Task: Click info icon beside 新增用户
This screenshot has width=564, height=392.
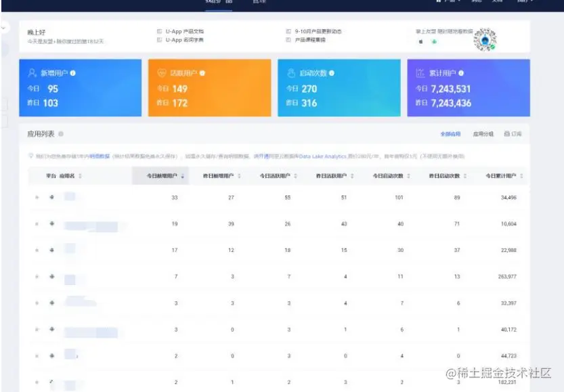Action: [73, 73]
